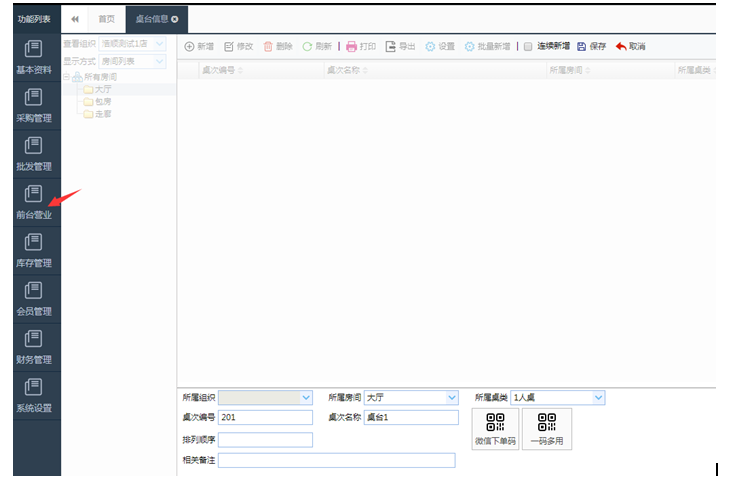Click the 取消 cancel button

tap(631, 46)
